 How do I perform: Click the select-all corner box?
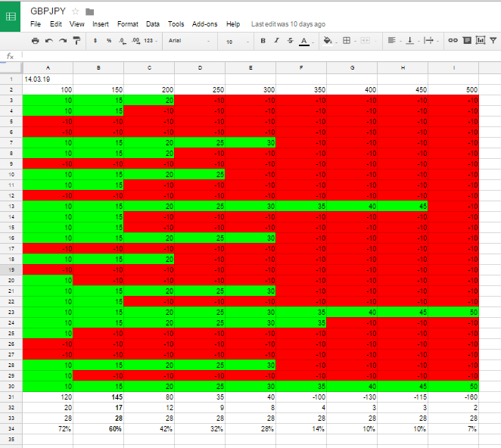(x=11, y=68)
